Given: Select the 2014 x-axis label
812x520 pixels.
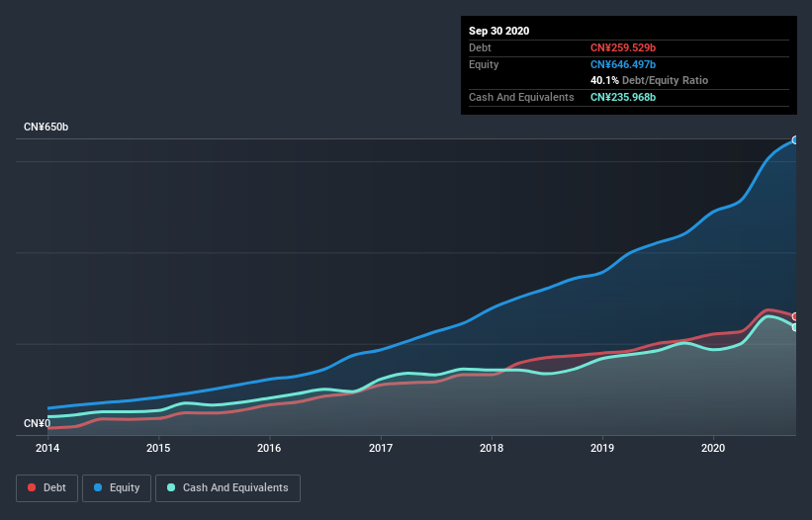Looking at the screenshot, I should pyautogui.click(x=47, y=448).
